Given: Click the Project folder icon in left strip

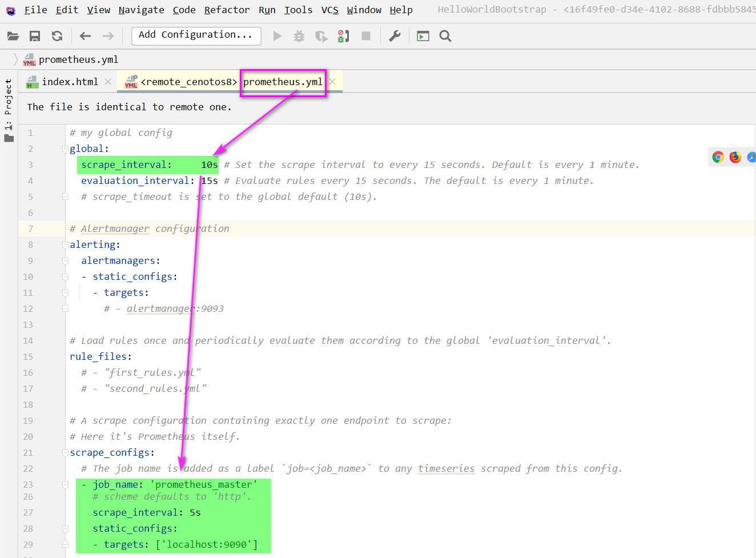Looking at the screenshot, I should point(9,138).
